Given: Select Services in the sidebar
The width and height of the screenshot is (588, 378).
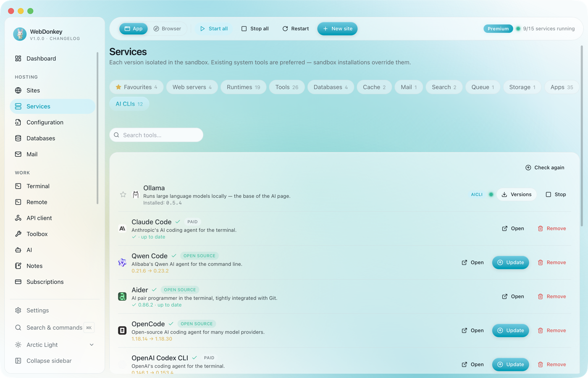Looking at the screenshot, I should pyautogui.click(x=52, y=106).
